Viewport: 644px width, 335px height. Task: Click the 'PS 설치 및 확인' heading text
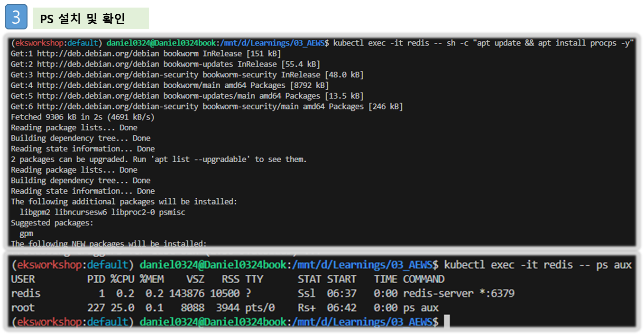point(83,19)
